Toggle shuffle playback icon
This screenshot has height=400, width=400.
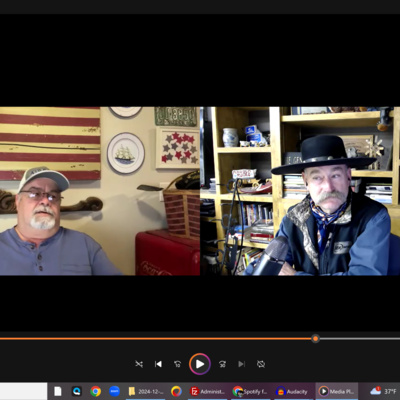139,364
